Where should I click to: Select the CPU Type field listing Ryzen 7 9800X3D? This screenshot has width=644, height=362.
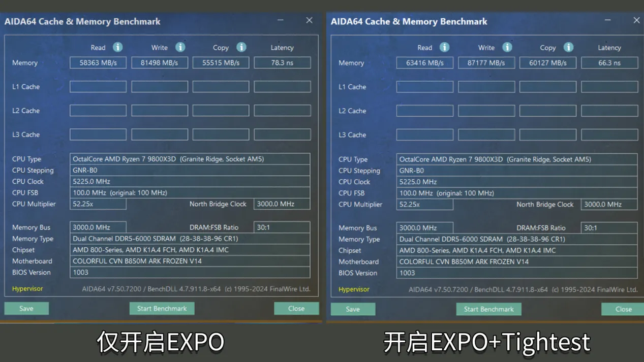tap(190, 159)
